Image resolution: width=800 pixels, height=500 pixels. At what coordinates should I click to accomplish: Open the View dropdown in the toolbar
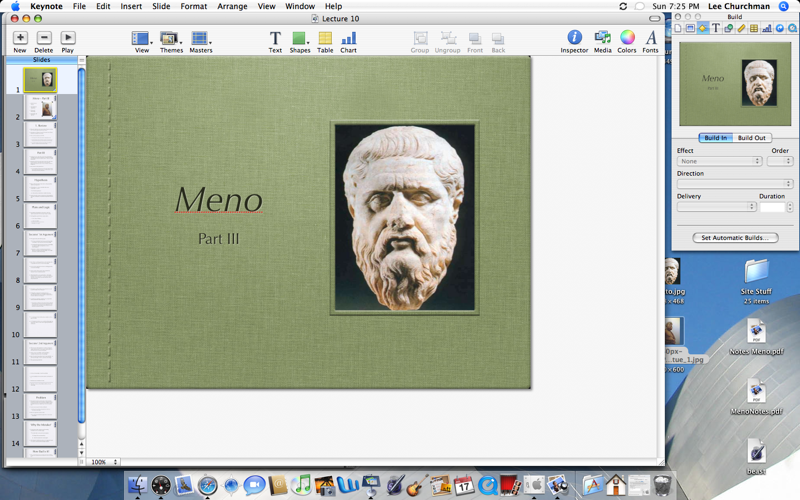142,39
